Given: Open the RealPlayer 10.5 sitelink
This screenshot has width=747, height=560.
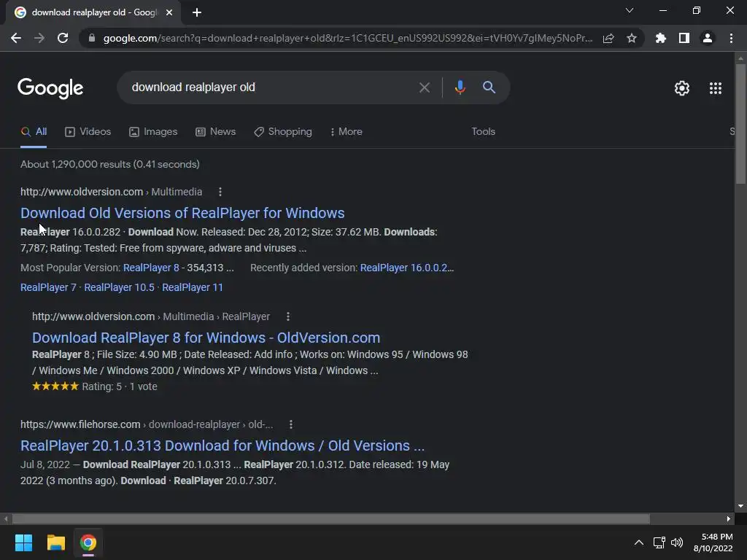Looking at the screenshot, I should coord(119,287).
